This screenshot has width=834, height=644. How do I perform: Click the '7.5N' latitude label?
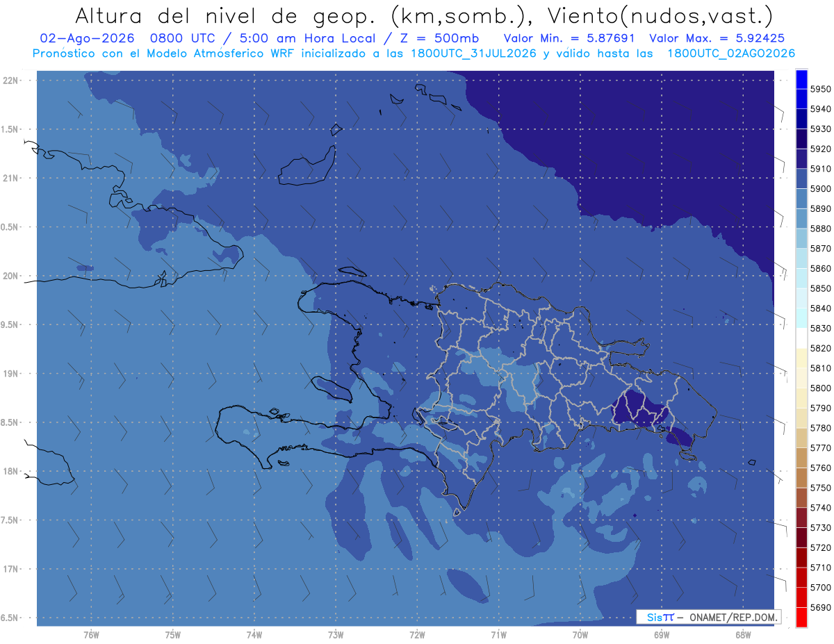pos(8,520)
